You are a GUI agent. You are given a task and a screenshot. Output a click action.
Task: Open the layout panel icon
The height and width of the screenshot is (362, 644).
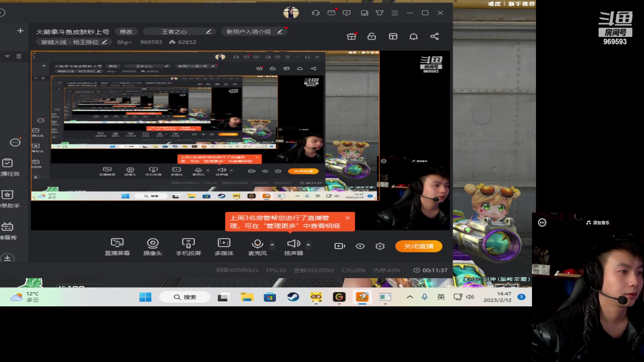tap(393, 36)
